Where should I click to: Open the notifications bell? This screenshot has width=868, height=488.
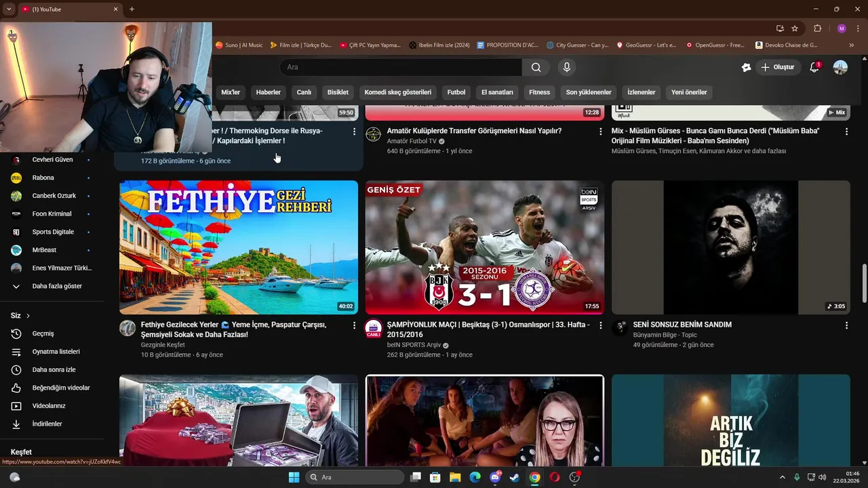(814, 67)
